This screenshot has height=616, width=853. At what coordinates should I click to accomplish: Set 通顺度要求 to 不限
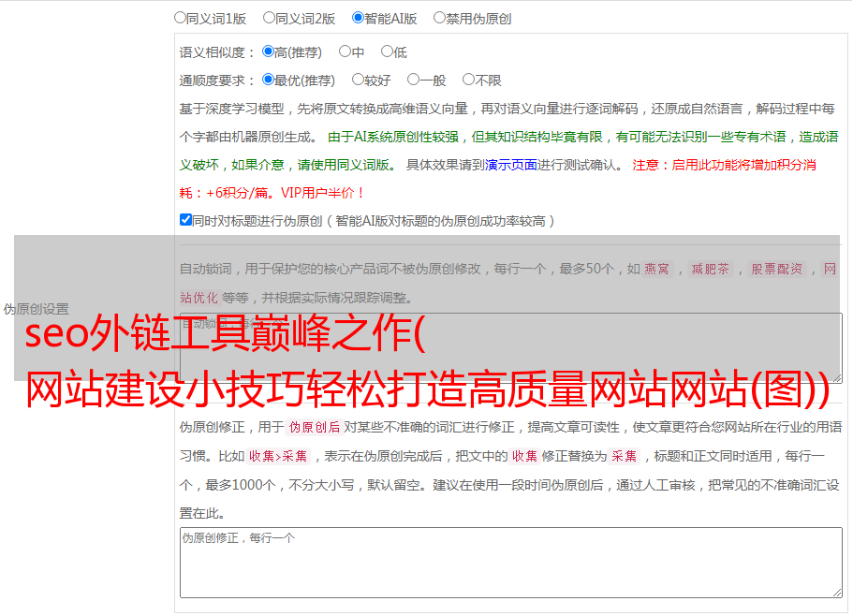pos(468,80)
